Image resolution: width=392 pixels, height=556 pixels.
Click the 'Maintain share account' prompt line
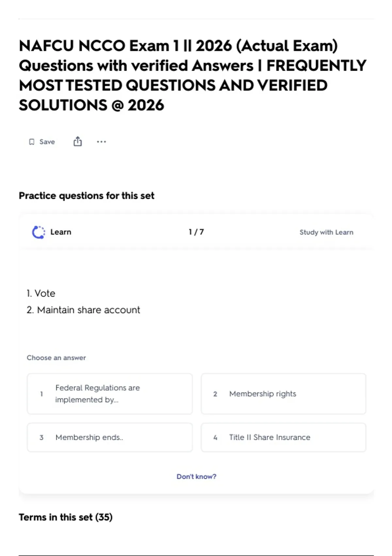coord(83,310)
